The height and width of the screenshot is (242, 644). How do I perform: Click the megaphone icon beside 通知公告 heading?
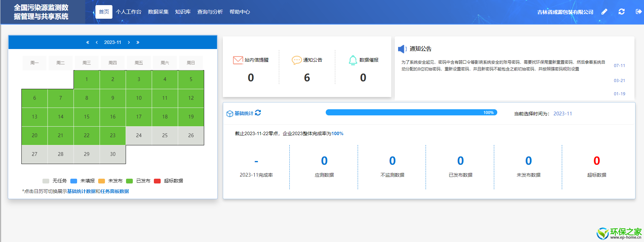402,49
